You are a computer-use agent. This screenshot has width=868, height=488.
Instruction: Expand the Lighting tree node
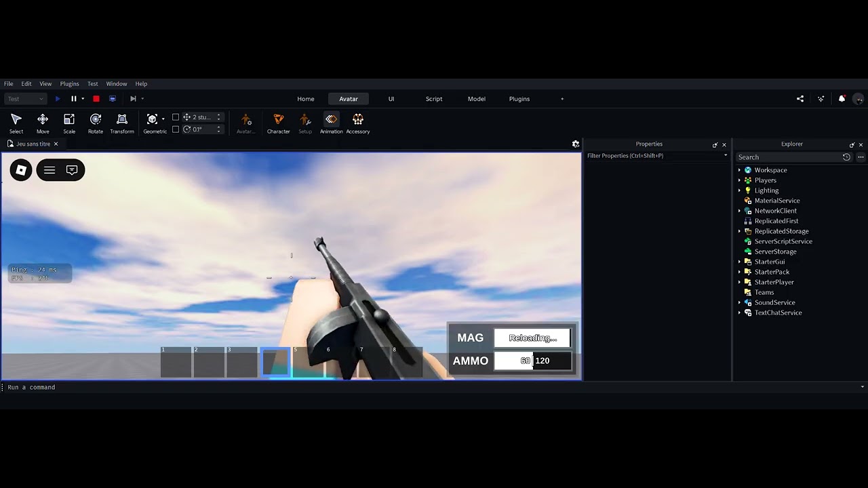739,190
